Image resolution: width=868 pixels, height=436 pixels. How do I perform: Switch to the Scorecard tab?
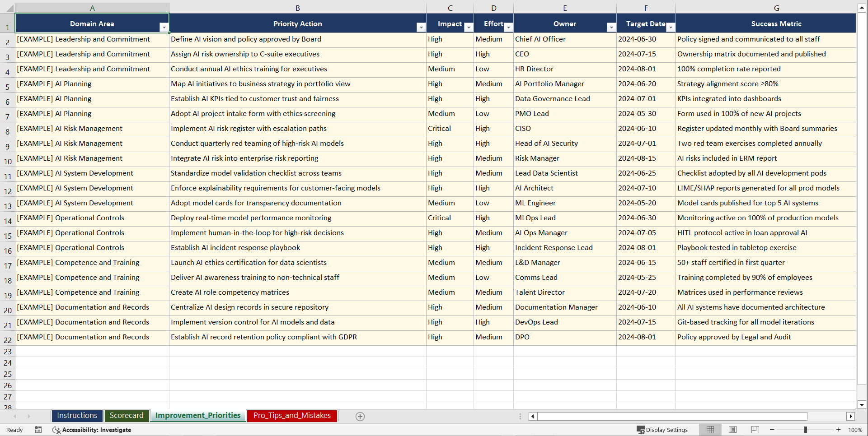pyautogui.click(x=127, y=415)
